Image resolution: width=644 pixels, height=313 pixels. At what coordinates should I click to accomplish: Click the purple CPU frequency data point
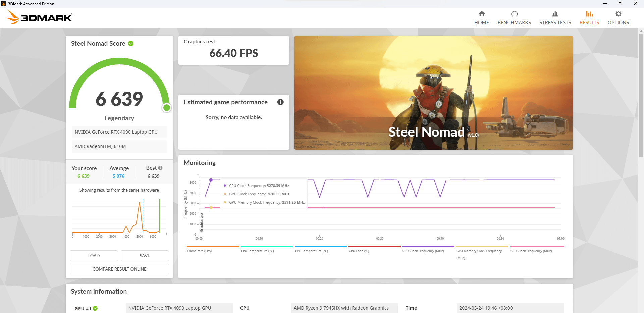pos(211,180)
